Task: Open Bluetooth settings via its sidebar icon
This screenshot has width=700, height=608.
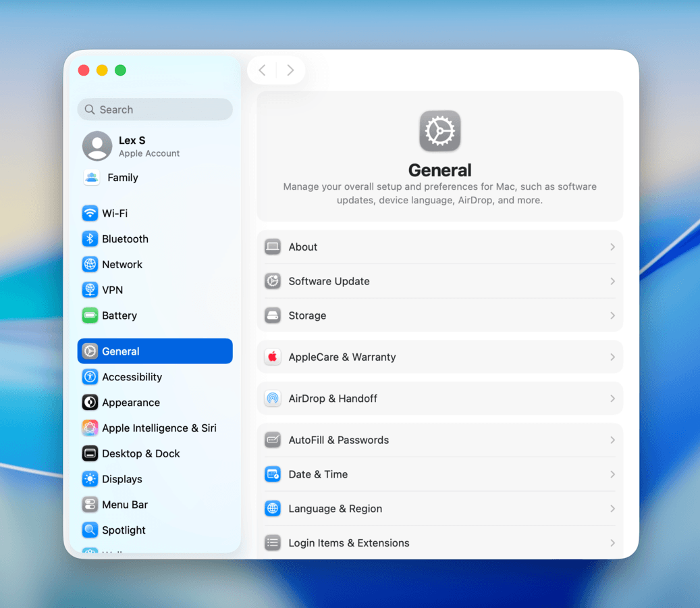Action: [x=88, y=238]
